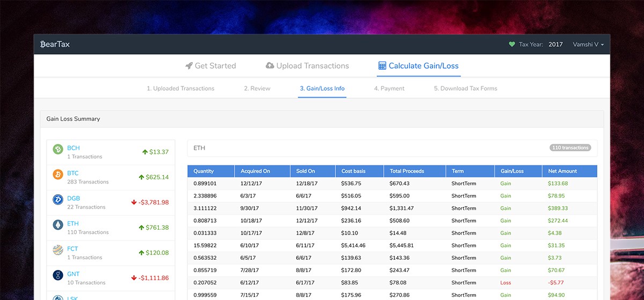Switch to the Get Started tab
This screenshot has width=644, height=300.
pos(210,66)
